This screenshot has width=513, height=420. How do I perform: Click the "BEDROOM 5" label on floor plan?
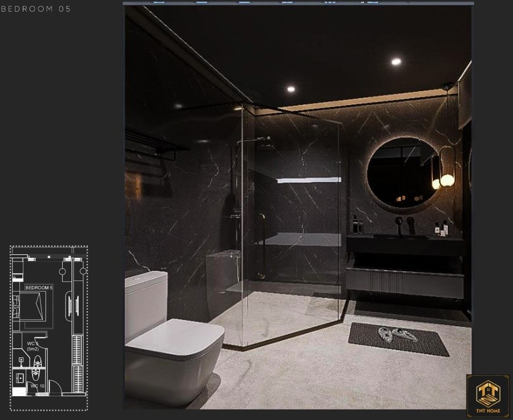pyautogui.click(x=39, y=288)
